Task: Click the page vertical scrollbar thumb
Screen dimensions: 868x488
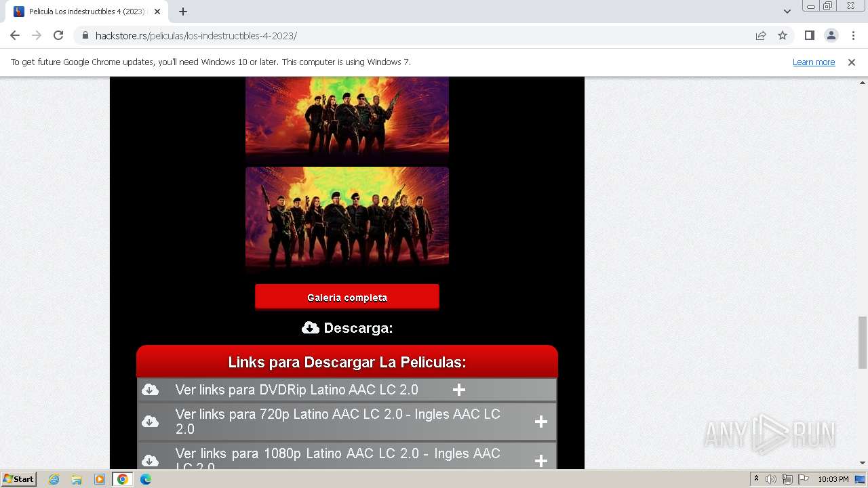Action: coord(863,342)
